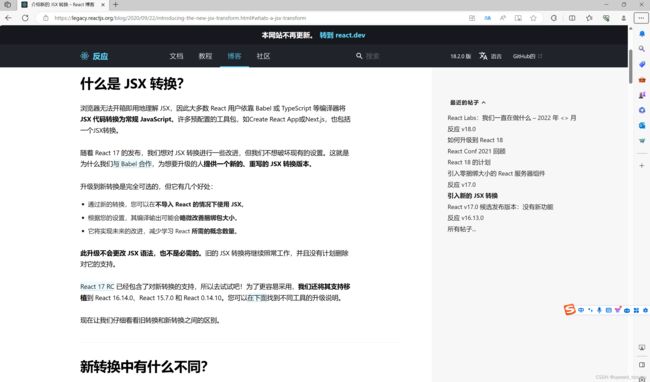
Task: Open the 18.2.0 version link
Action: point(461,56)
